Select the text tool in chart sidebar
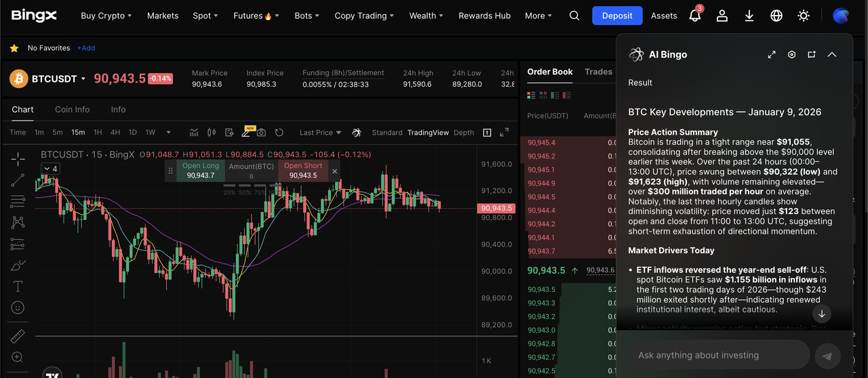The image size is (868, 378). pos(18,287)
